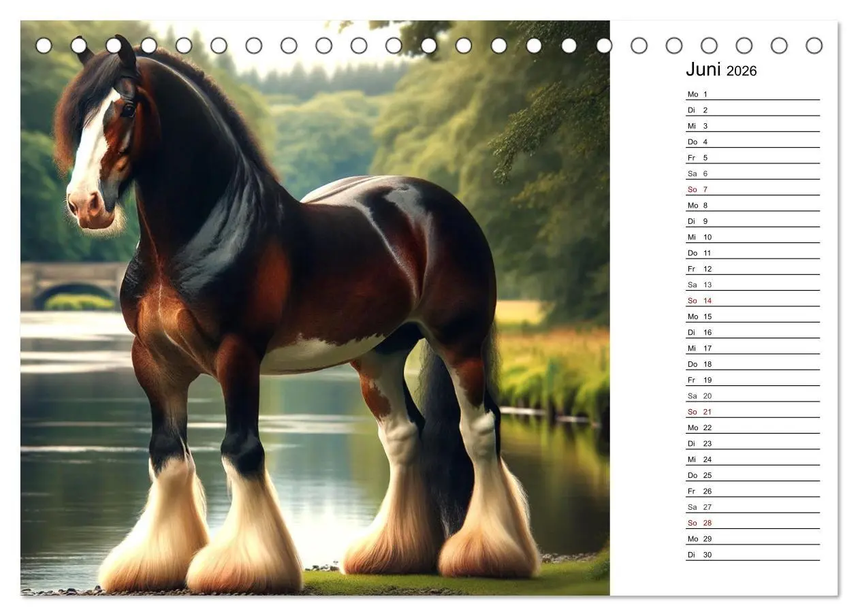Select the row 'Fr 26'
This screenshot has width=858, height=616.
click(752, 491)
